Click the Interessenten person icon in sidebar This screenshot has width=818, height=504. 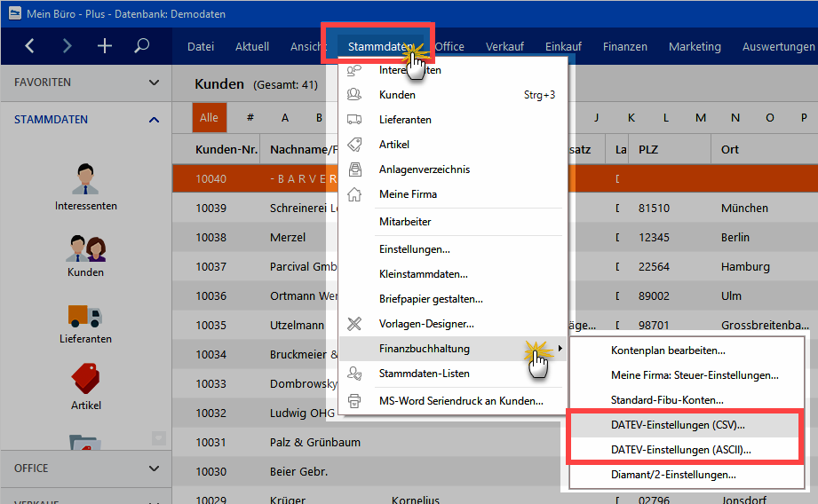tap(85, 178)
